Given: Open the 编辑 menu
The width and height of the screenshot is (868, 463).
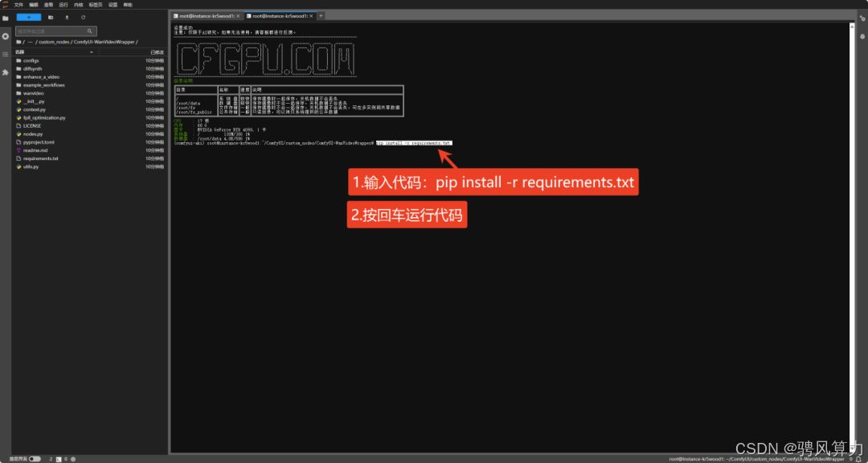Looking at the screenshot, I should tap(34, 5).
